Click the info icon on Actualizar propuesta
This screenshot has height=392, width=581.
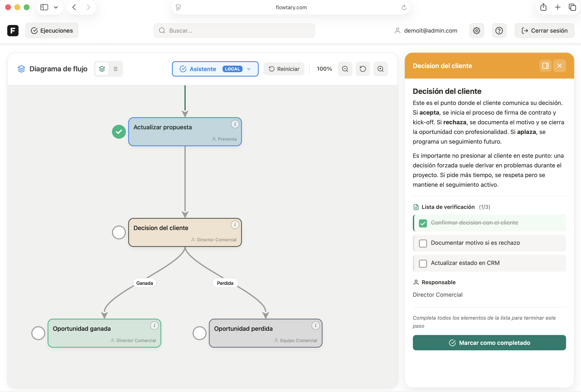pos(235,124)
